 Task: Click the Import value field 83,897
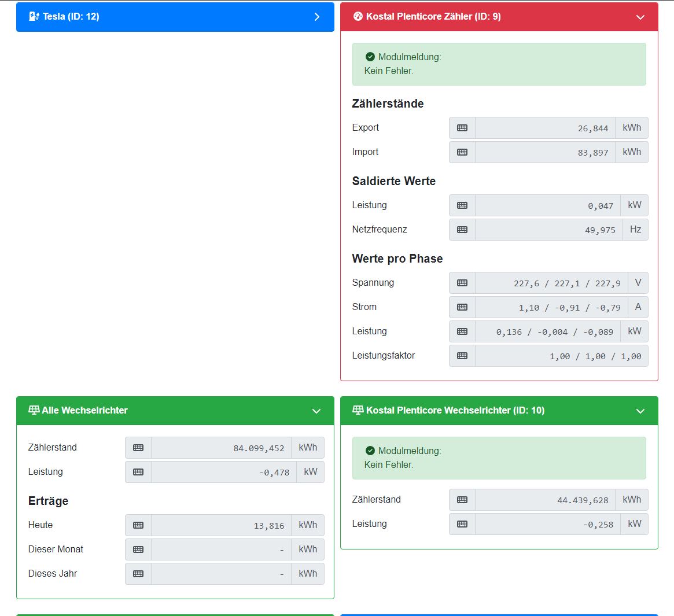(x=545, y=152)
